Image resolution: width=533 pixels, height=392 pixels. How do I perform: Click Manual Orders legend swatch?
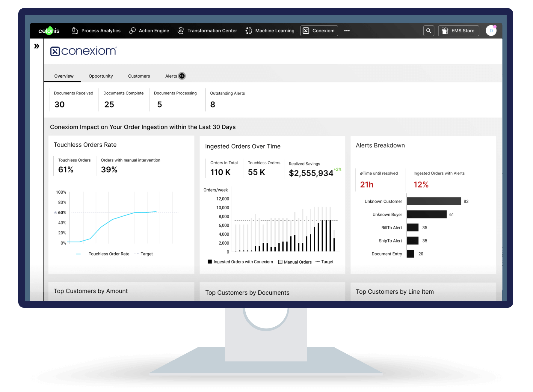pos(280,262)
